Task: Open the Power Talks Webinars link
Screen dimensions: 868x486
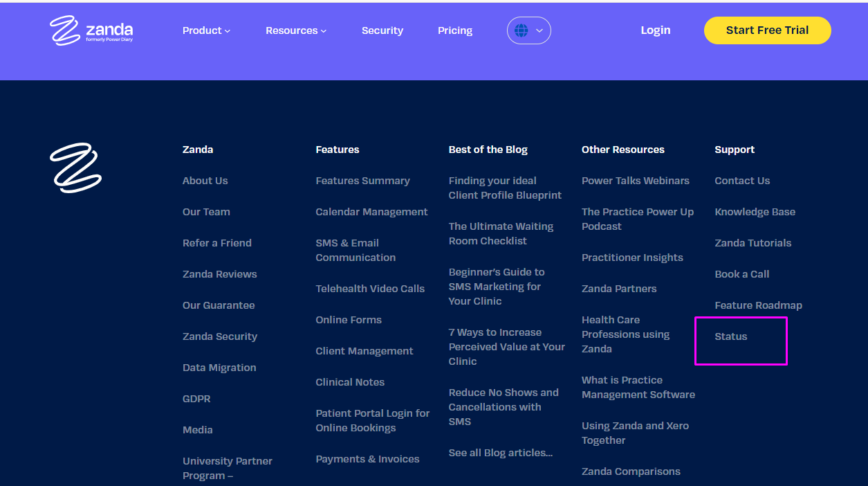Action: click(x=635, y=181)
